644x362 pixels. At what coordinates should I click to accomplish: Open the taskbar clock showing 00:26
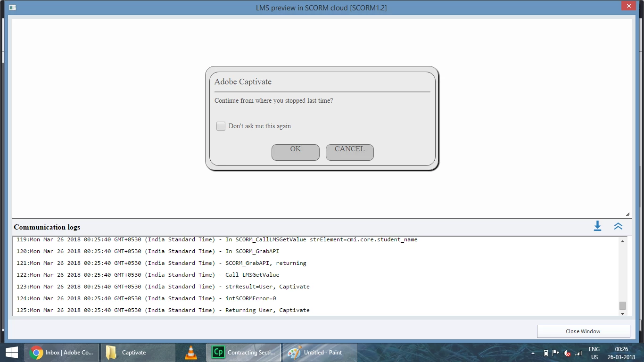(x=621, y=353)
